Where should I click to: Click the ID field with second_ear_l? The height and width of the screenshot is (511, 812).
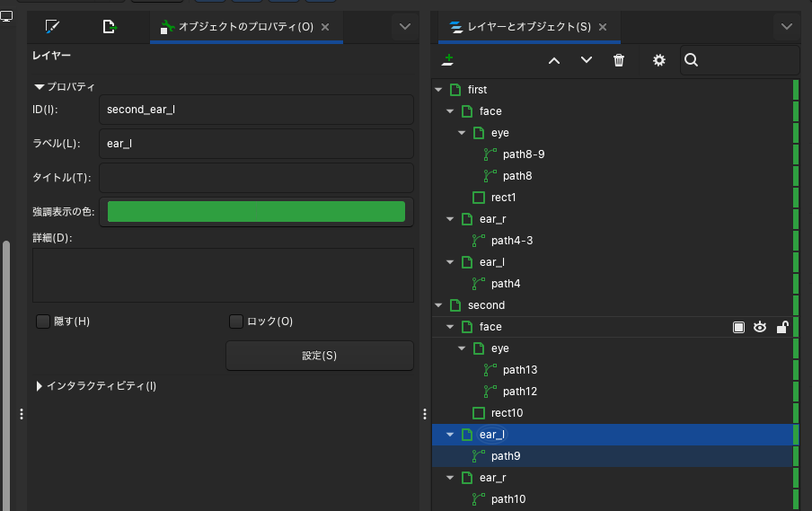click(256, 110)
